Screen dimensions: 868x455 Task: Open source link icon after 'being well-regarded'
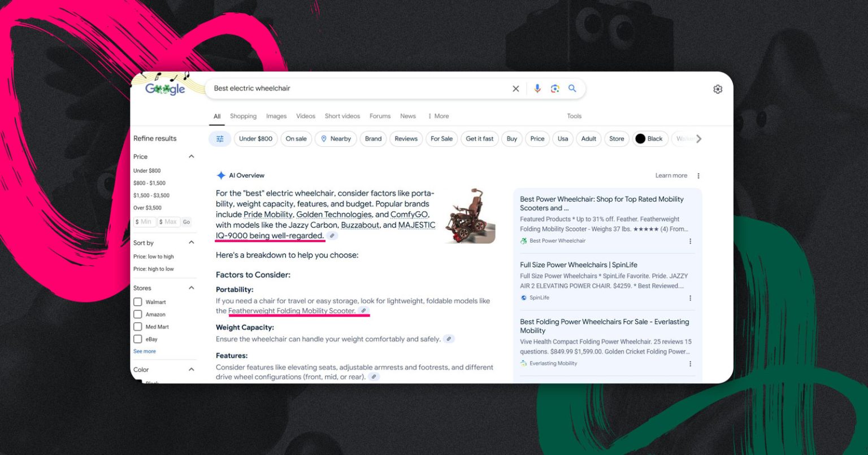point(333,236)
